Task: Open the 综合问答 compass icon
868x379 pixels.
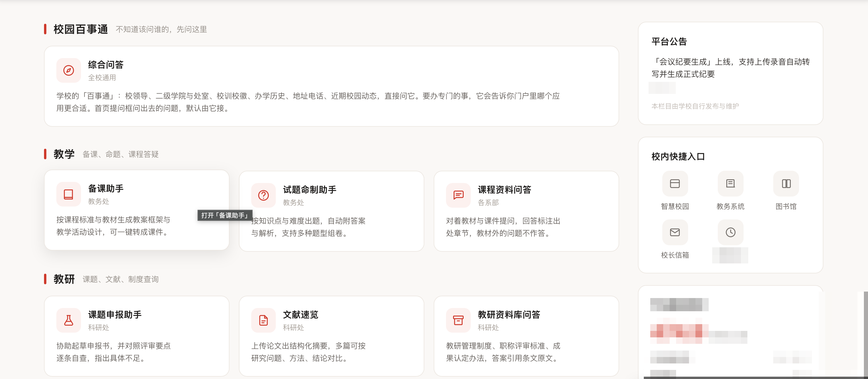Action: pos(68,70)
